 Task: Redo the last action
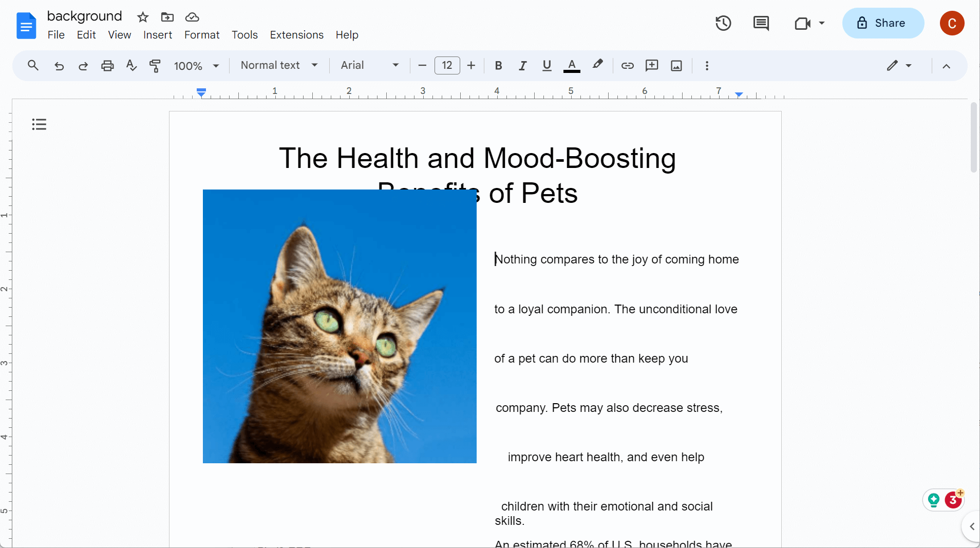click(x=83, y=66)
